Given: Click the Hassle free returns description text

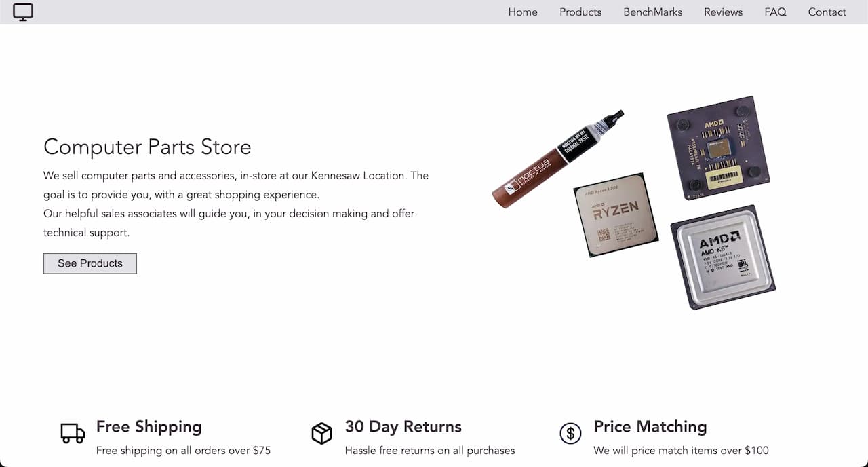Looking at the screenshot, I should click(430, 450).
